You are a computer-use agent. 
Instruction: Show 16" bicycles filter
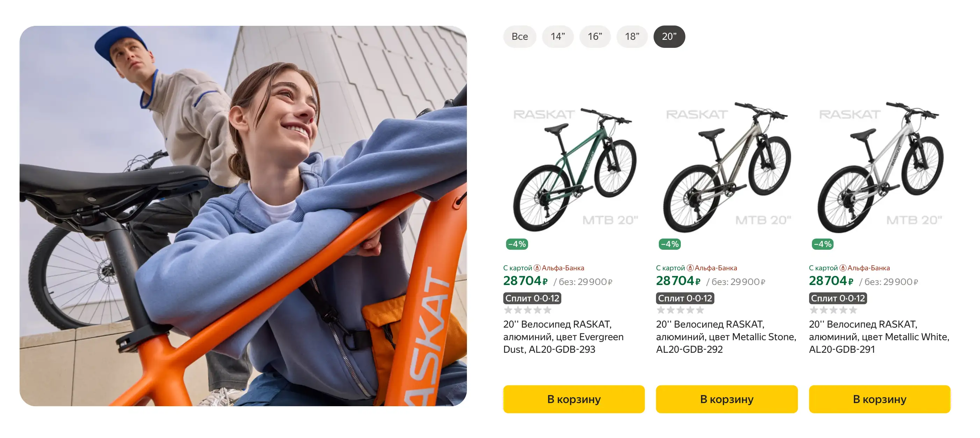(595, 36)
